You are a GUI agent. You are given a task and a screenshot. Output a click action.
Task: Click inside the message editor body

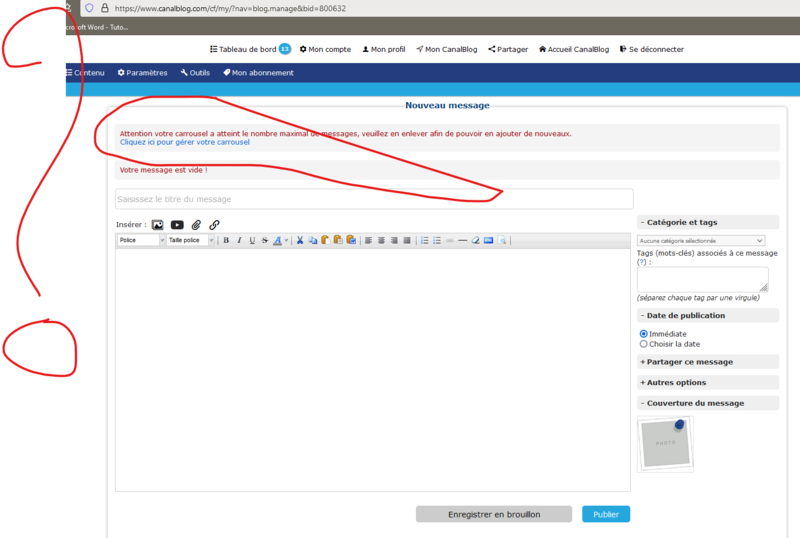373,370
